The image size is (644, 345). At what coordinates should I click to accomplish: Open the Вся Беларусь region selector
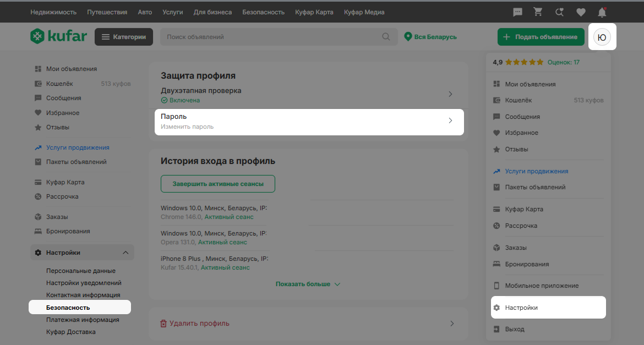430,36
